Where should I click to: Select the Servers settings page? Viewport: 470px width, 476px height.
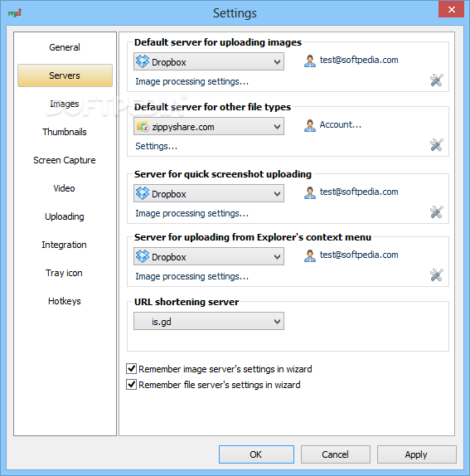tap(65, 75)
